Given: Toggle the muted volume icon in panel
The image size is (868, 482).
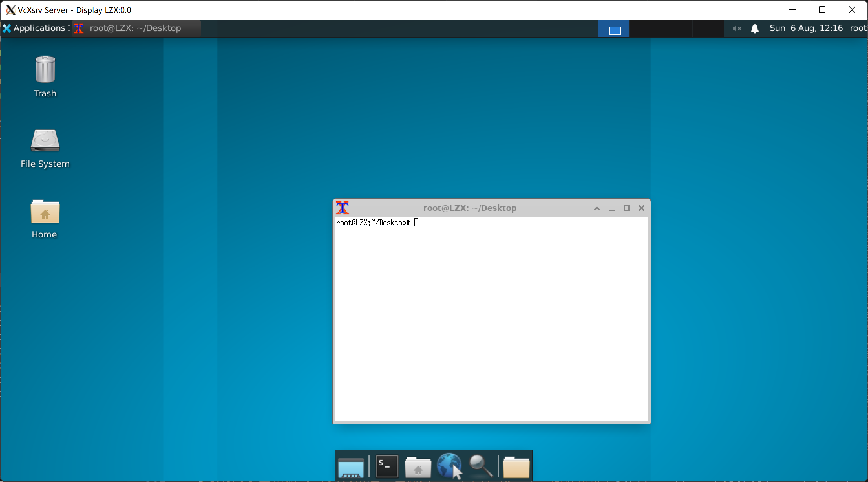Looking at the screenshot, I should click(736, 28).
